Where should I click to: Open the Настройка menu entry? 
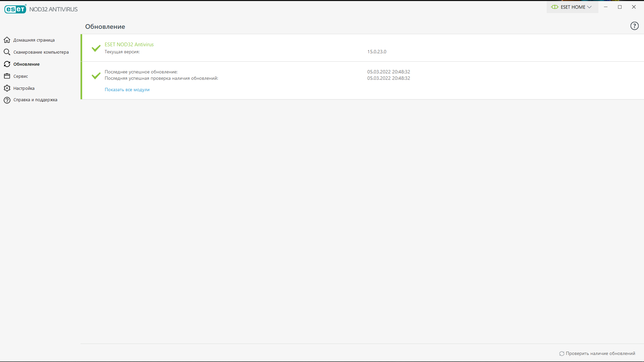(x=24, y=88)
